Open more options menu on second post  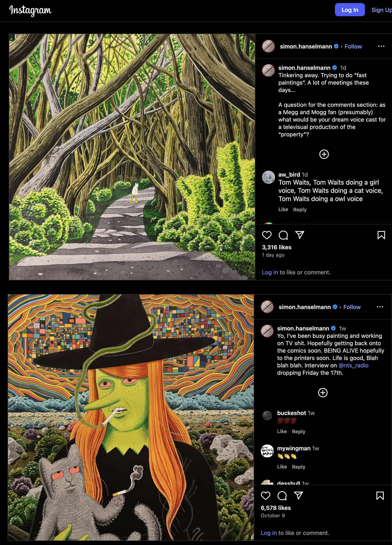pyautogui.click(x=380, y=307)
